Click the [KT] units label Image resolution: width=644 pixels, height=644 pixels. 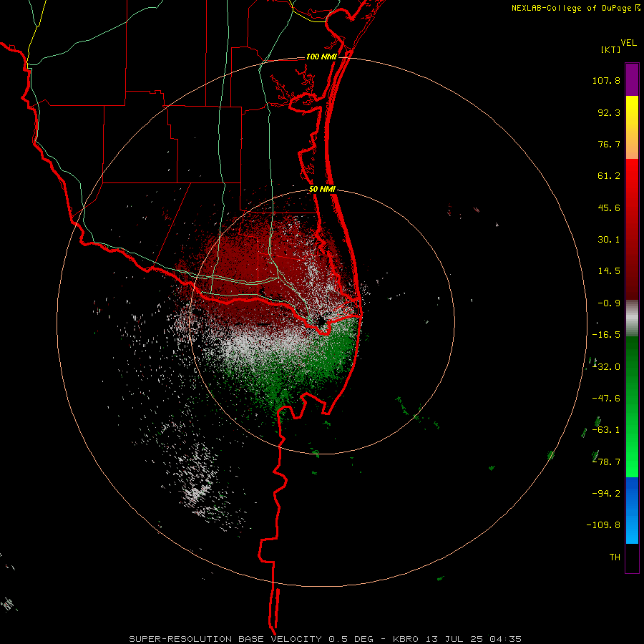(x=611, y=49)
